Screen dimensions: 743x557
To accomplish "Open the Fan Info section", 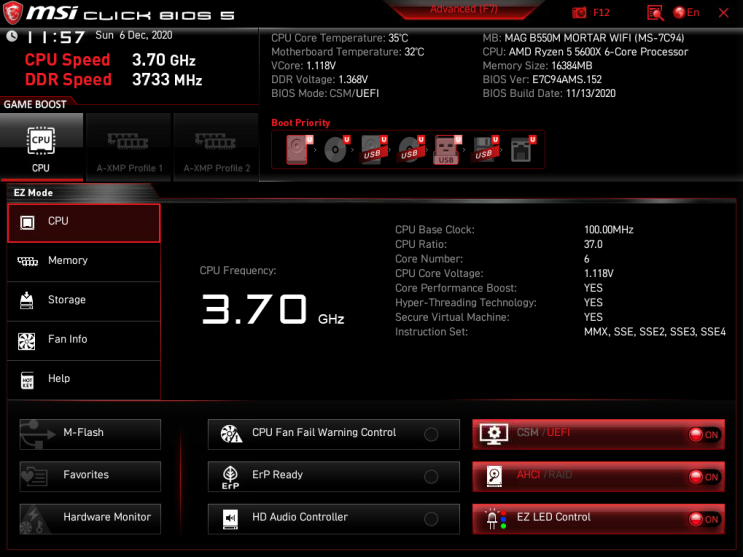I will [x=84, y=340].
